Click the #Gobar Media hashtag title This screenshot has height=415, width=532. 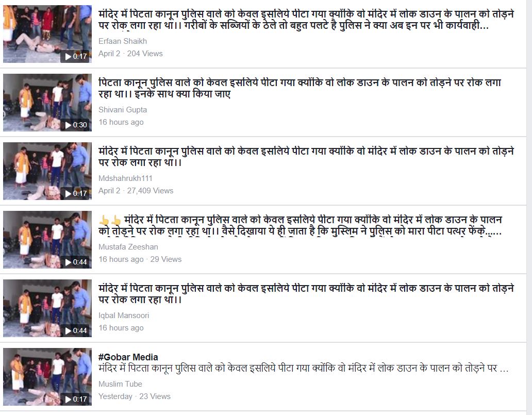pos(128,357)
